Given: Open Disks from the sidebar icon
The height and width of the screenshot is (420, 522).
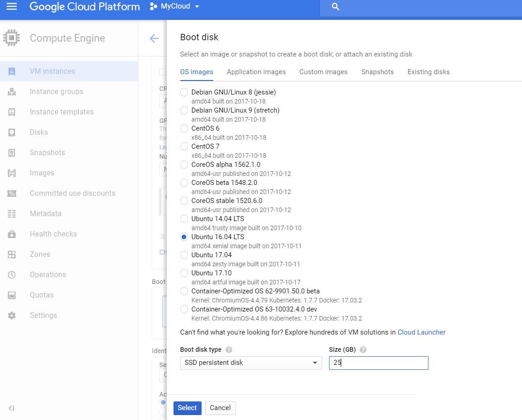Looking at the screenshot, I should tap(12, 132).
